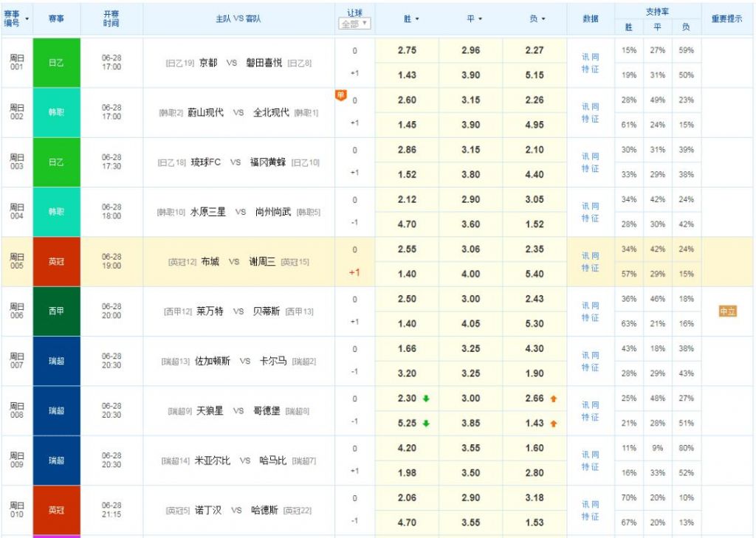Screen dimensions: 756x538
Task: Click the highlighted +1 handicap on 布城 row
Action: (x=354, y=273)
